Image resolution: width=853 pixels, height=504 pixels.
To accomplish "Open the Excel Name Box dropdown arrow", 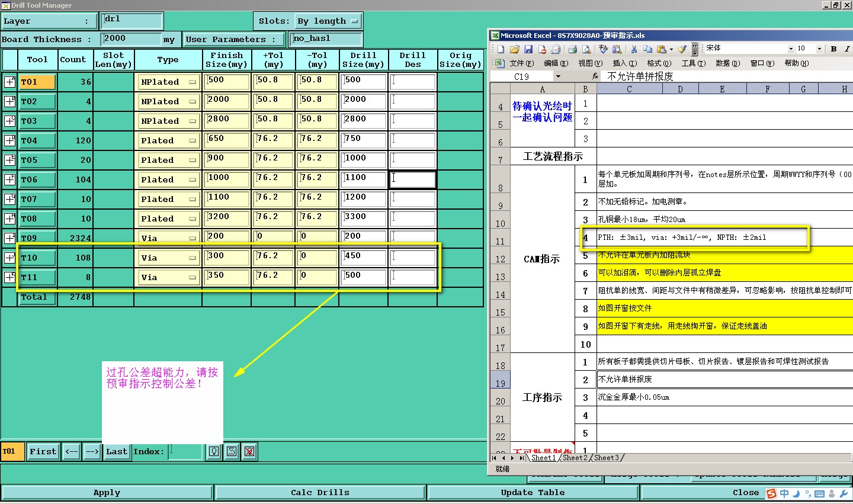I will (557, 76).
